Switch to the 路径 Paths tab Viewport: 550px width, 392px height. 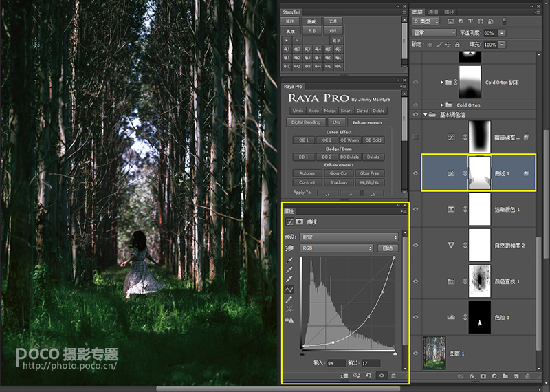[x=449, y=12]
